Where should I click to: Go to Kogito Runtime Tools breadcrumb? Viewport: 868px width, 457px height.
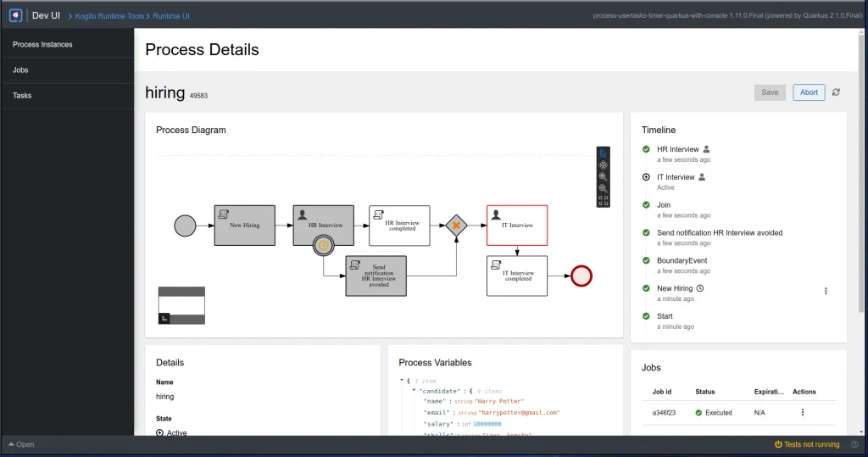[109, 16]
